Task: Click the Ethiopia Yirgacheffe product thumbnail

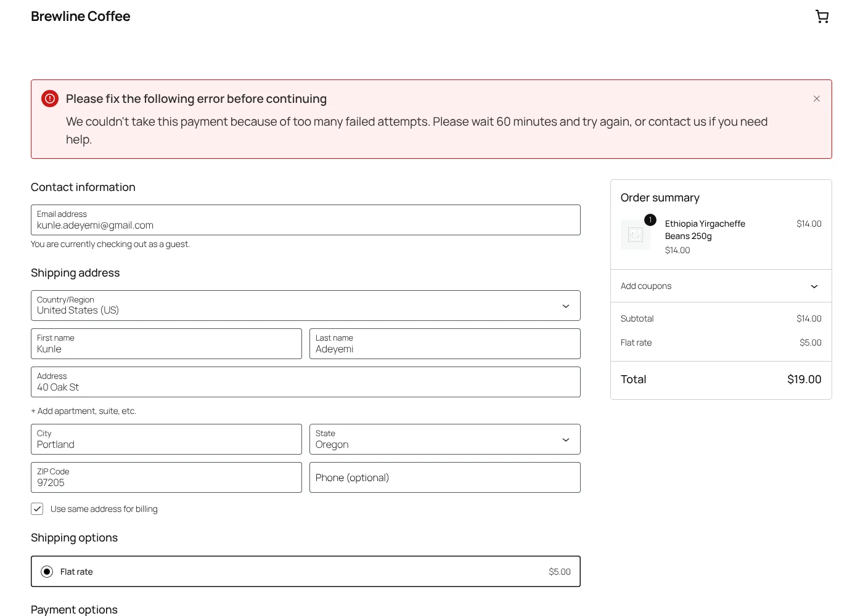Action: coord(636,235)
